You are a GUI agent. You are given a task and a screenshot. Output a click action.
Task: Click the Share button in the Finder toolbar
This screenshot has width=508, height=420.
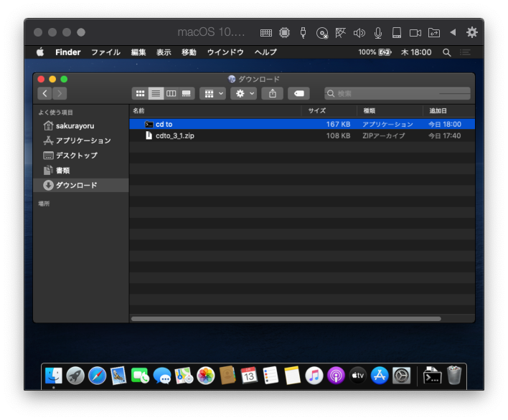tap(273, 93)
